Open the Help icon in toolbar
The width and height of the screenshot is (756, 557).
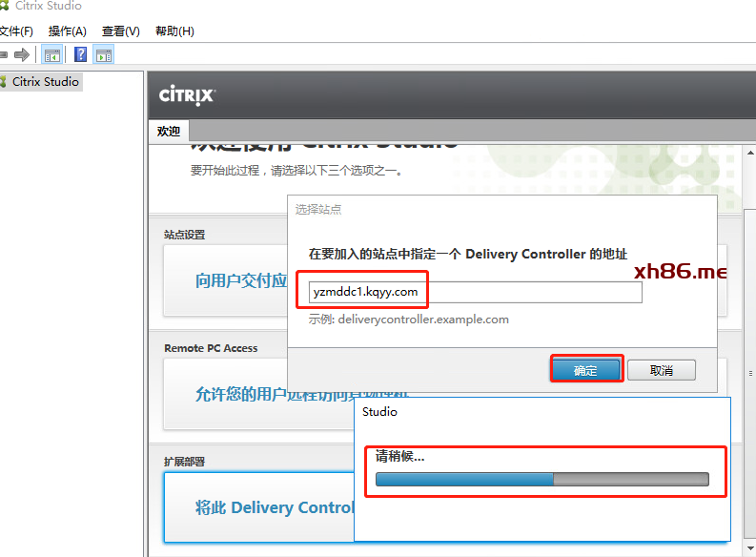[81, 54]
